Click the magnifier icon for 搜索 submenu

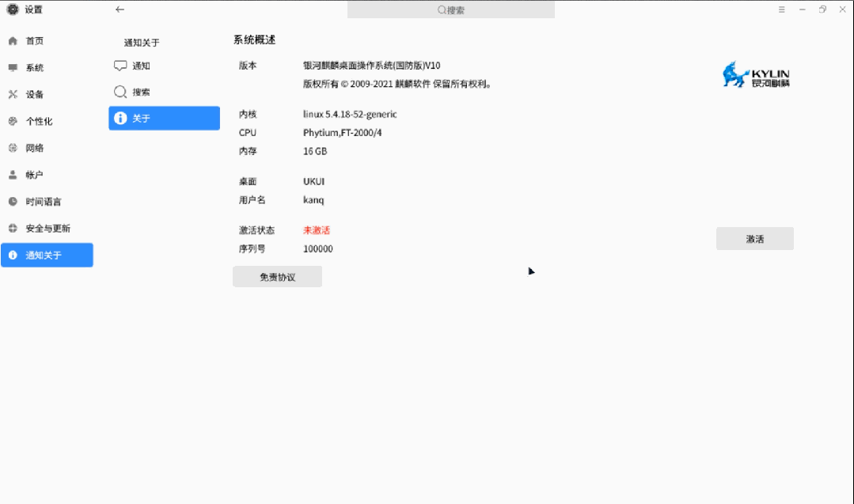pos(120,92)
